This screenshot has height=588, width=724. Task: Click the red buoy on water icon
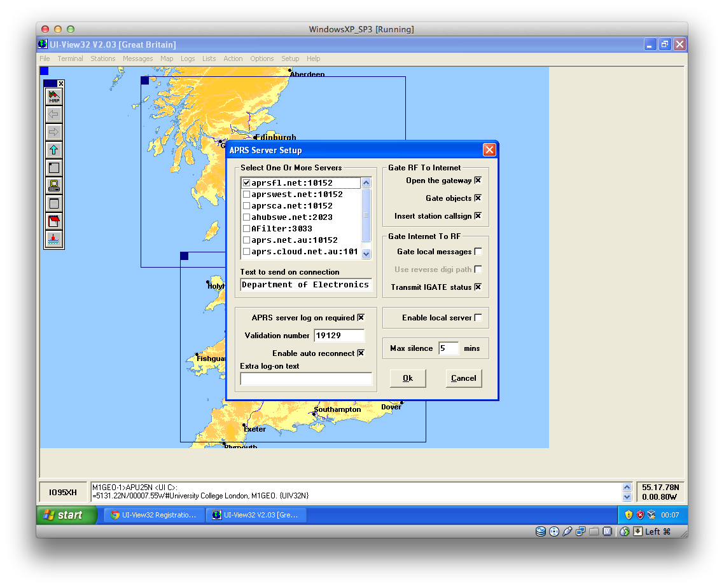point(54,239)
